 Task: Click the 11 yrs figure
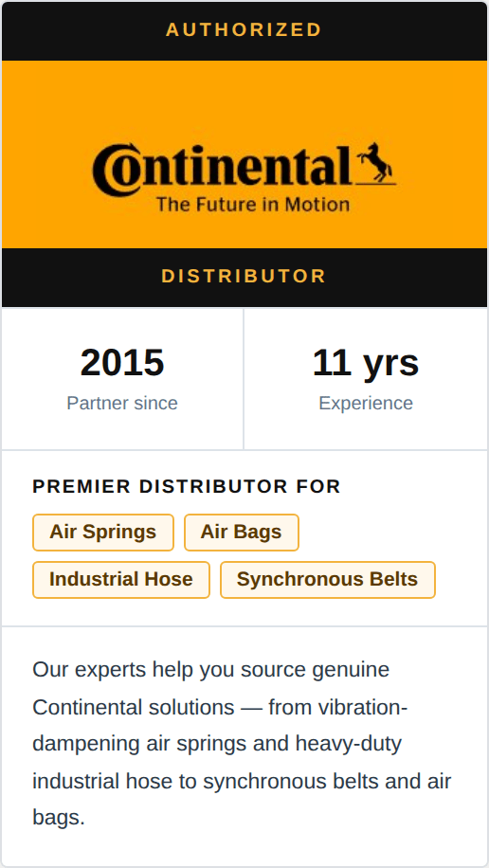(x=366, y=363)
